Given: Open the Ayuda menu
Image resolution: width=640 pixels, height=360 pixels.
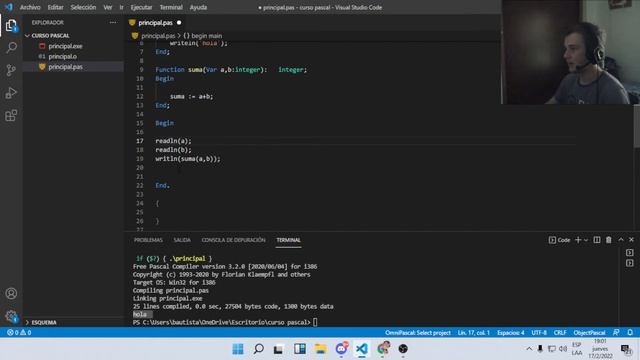Looking at the screenshot, I should click(198, 7).
